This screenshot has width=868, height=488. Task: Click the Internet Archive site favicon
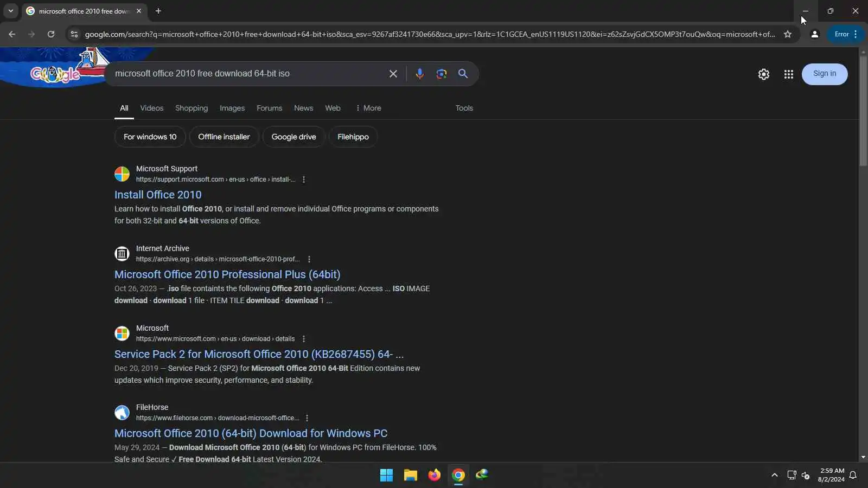122,254
